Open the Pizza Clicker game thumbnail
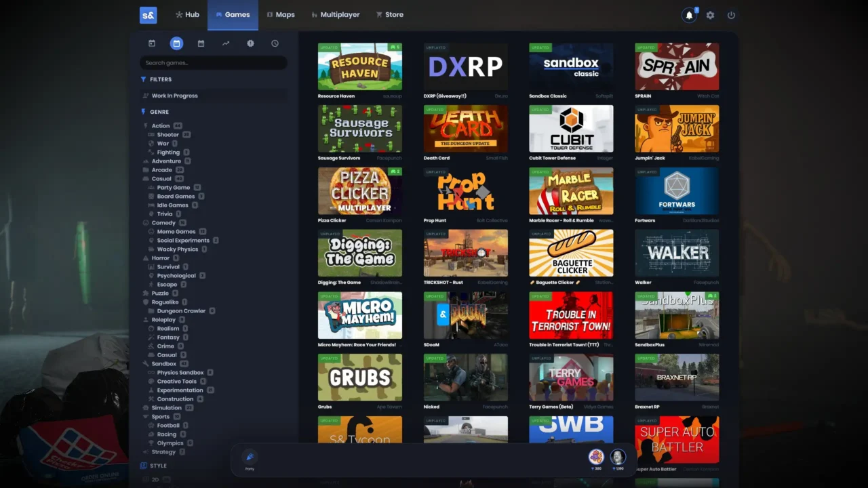 click(360, 190)
